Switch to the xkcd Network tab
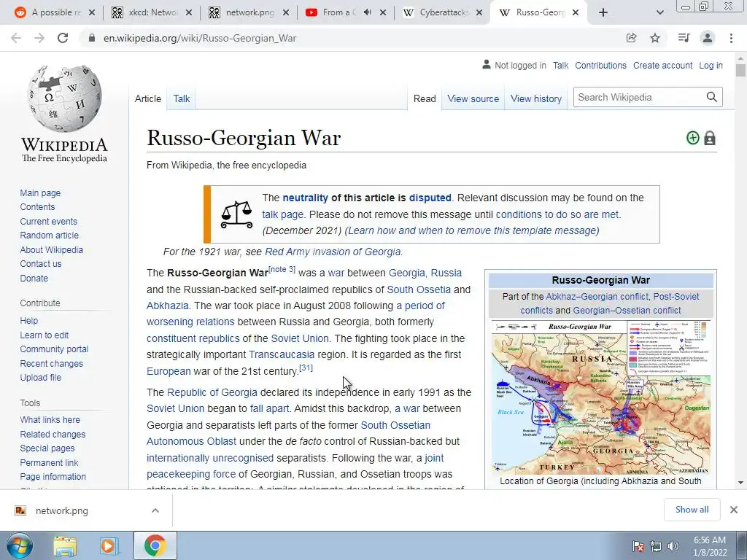Screen dimensions: 747x560 pos(152,12)
